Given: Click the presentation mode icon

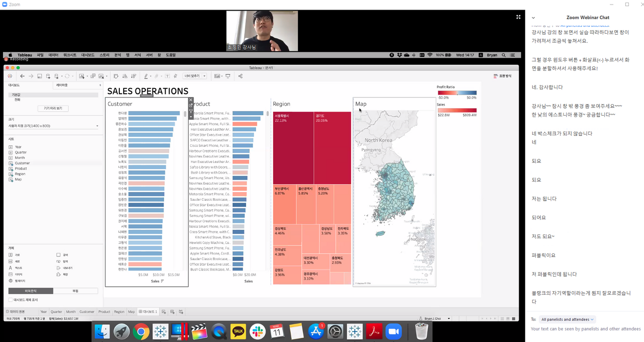Looking at the screenshot, I should [x=228, y=76].
